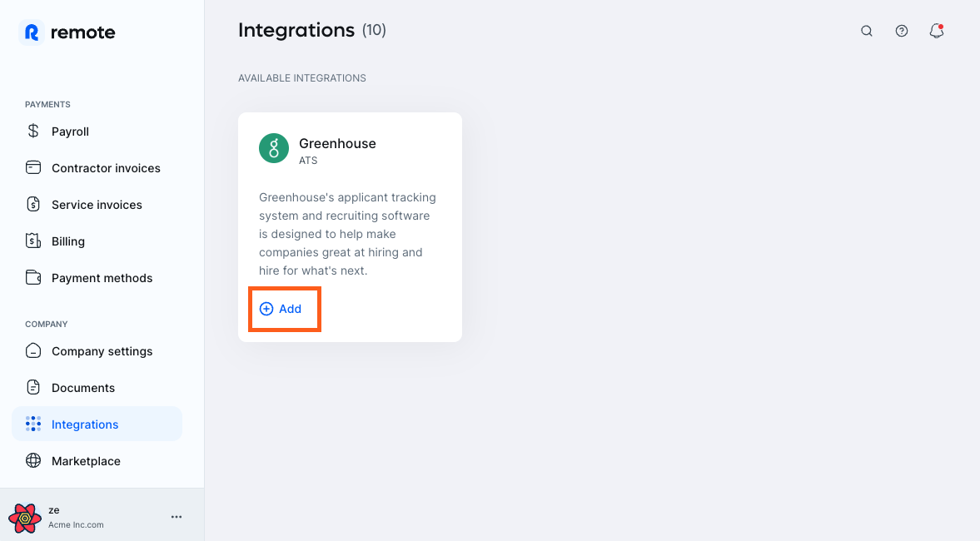Click the Remote logo in the sidebar

pyautogui.click(x=67, y=32)
